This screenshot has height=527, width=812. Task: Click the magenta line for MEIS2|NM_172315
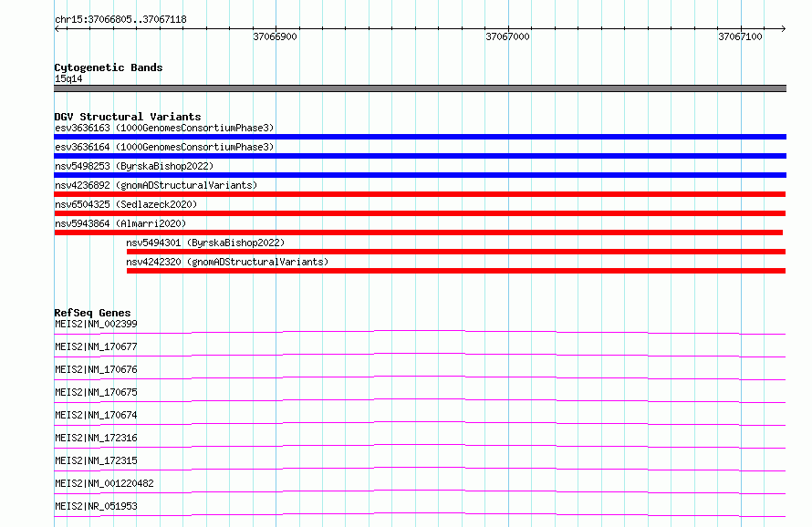[x=420, y=469]
